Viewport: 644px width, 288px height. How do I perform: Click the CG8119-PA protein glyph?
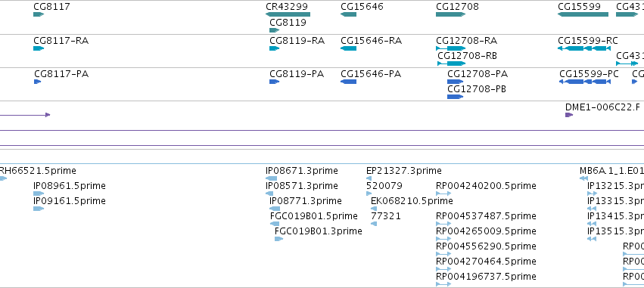(275, 82)
